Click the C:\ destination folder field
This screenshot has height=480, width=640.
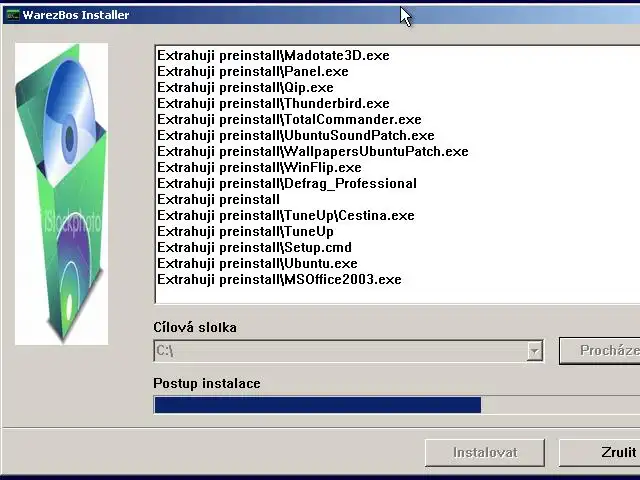pyautogui.click(x=348, y=351)
